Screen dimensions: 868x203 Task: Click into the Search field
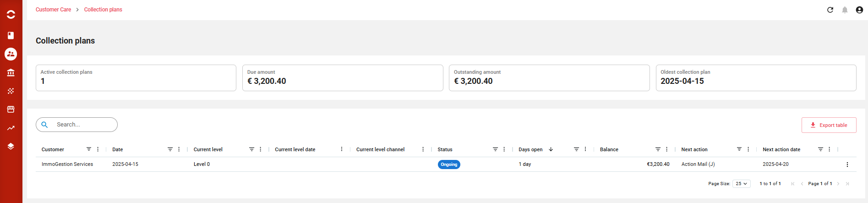coord(76,125)
